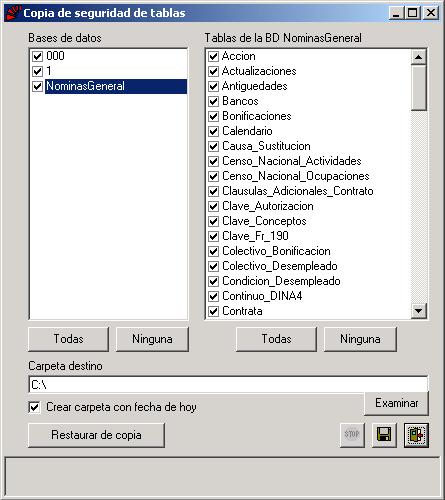
Task: Toggle the Condicion_Desempleado checkbox
Action: (x=213, y=281)
